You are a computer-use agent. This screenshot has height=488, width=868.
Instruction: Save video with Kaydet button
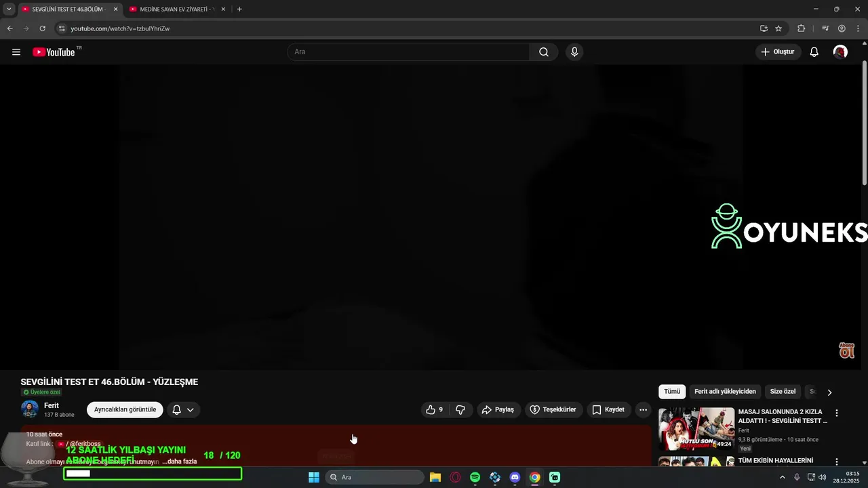pos(608,409)
